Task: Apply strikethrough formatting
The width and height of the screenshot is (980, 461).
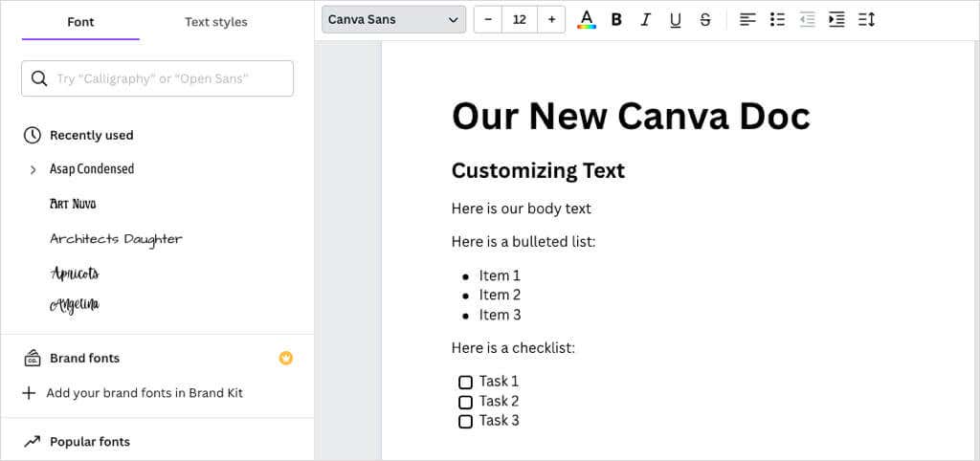Action: click(705, 19)
